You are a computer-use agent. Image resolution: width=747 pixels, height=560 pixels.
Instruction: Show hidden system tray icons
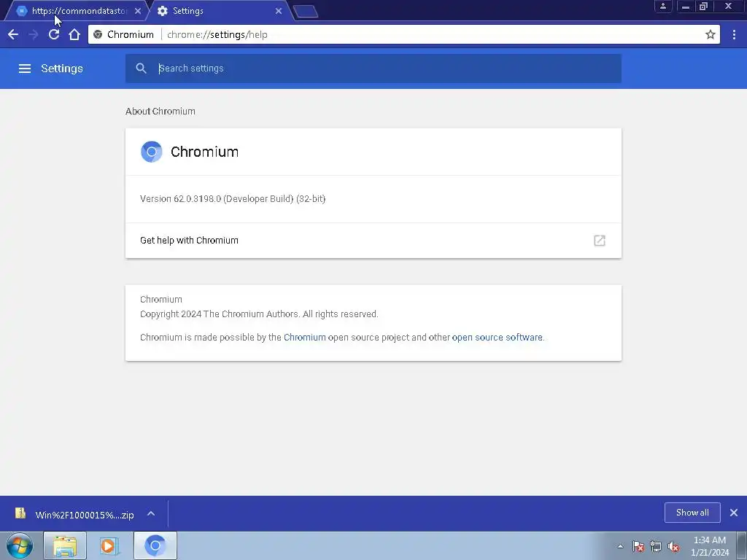[x=620, y=546]
